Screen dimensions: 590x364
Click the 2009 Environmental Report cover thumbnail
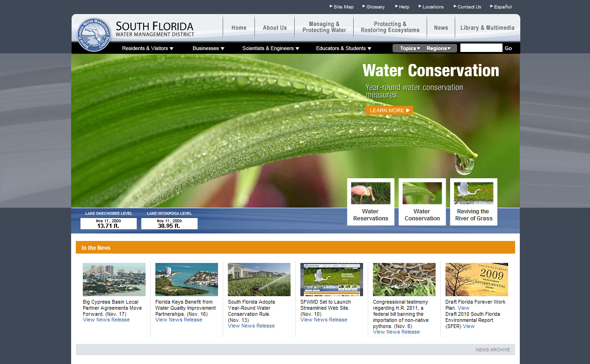coord(477,279)
